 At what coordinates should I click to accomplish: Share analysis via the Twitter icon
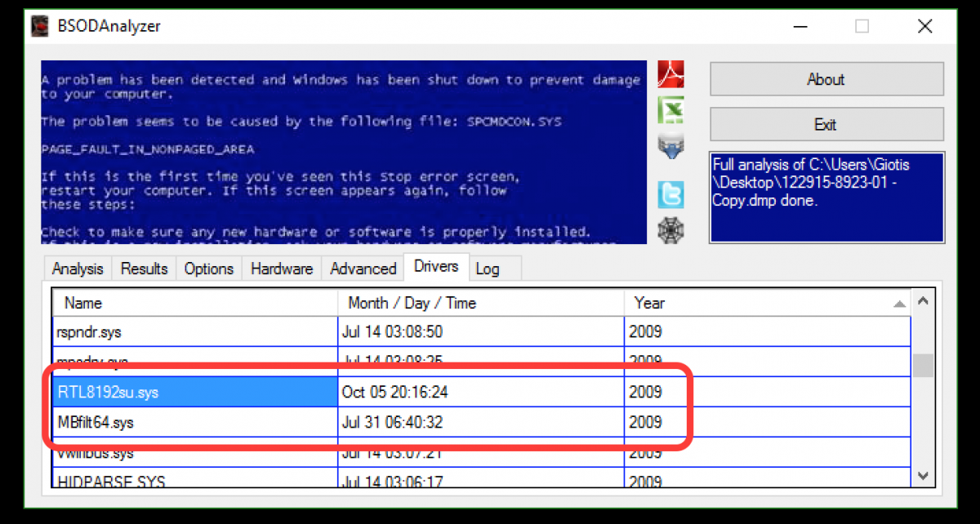[670, 195]
